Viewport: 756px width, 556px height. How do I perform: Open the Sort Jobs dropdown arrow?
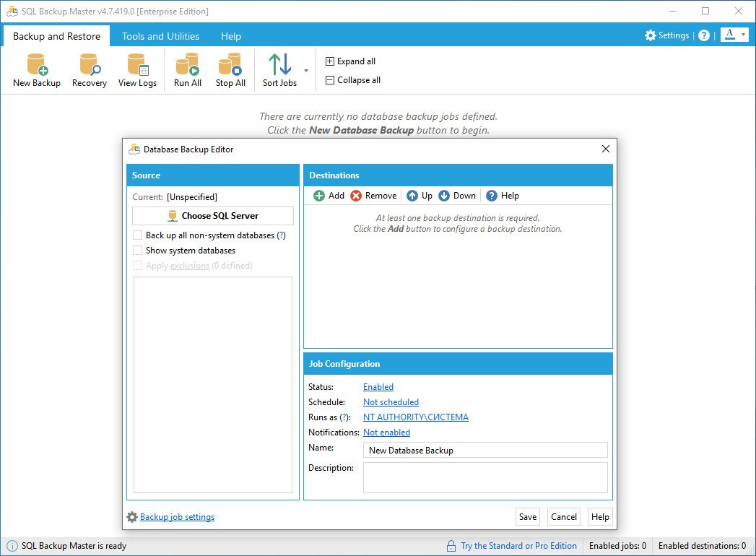pos(306,71)
